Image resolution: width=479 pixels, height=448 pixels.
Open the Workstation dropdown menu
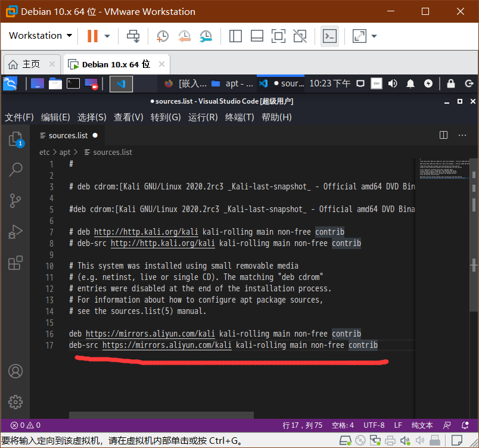point(41,35)
